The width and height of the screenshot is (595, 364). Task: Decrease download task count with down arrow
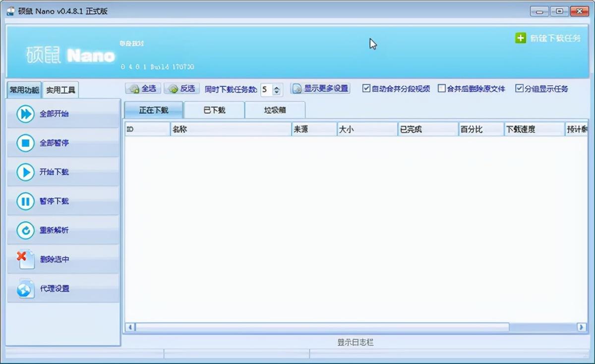click(x=277, y=92)
